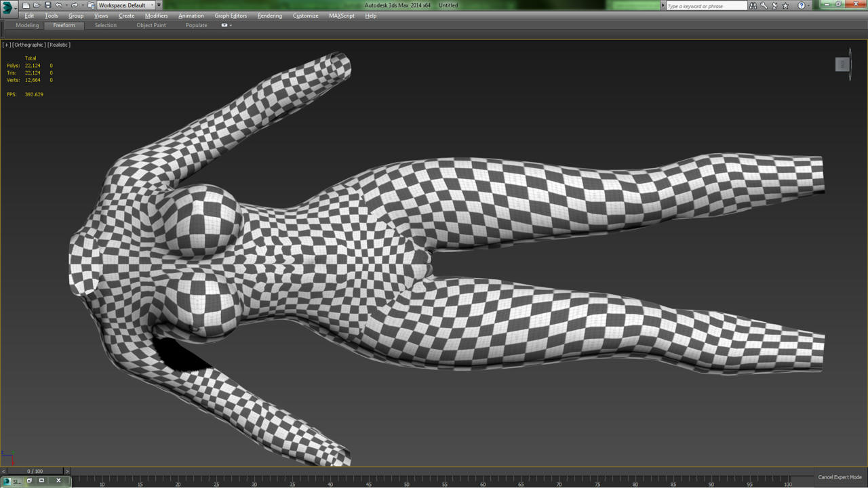
Task: Click the track bar at frame 100
Action: [787, 481]
